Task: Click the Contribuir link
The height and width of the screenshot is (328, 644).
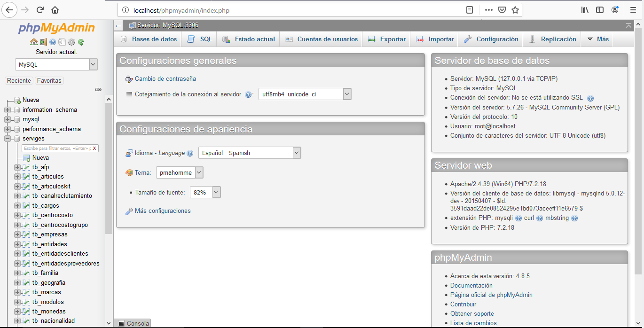Action: click(x=463, y=305)
